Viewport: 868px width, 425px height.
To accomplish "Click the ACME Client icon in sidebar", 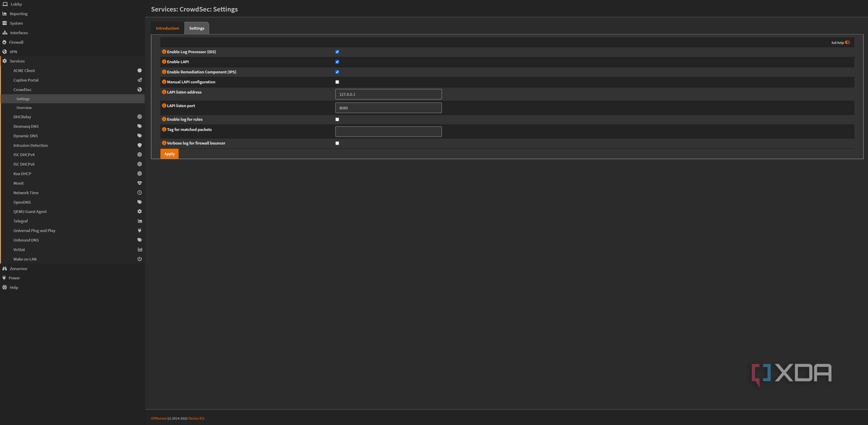I will (139, 71).
